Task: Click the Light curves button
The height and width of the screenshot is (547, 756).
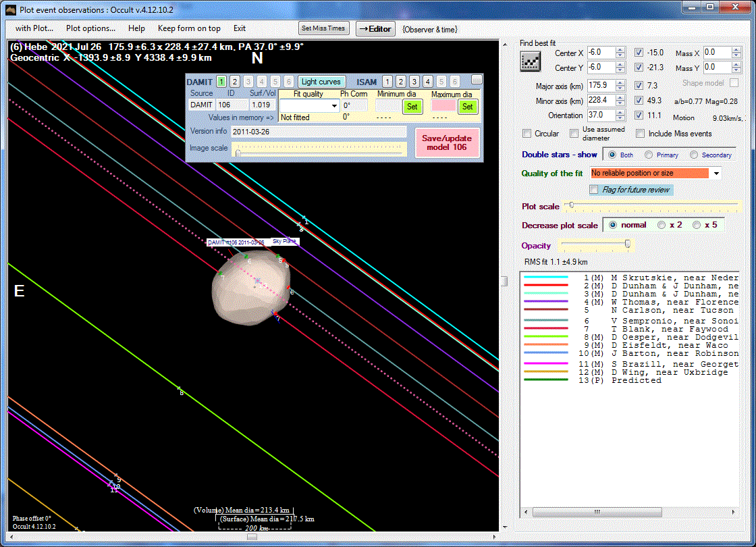Action: tap(321, 82)
